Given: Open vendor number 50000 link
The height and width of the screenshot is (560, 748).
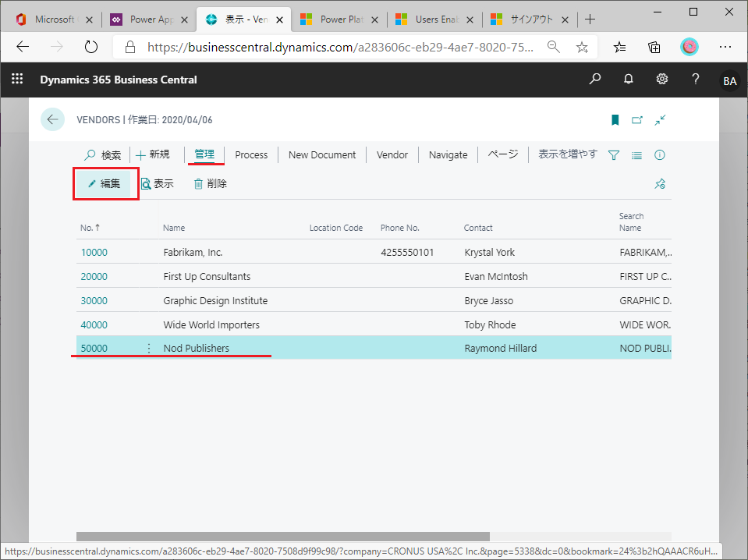Looking at the screenshot, I should point(94,348).
